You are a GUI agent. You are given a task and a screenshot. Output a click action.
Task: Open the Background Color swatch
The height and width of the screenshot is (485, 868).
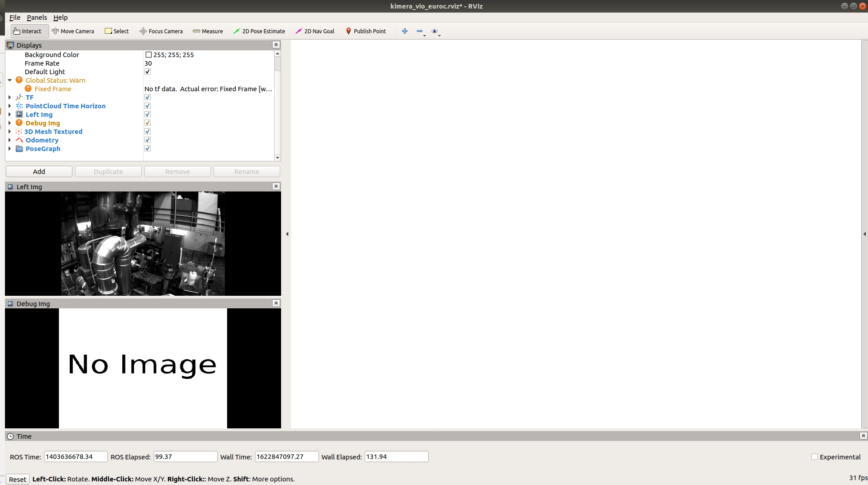[149, 54]
